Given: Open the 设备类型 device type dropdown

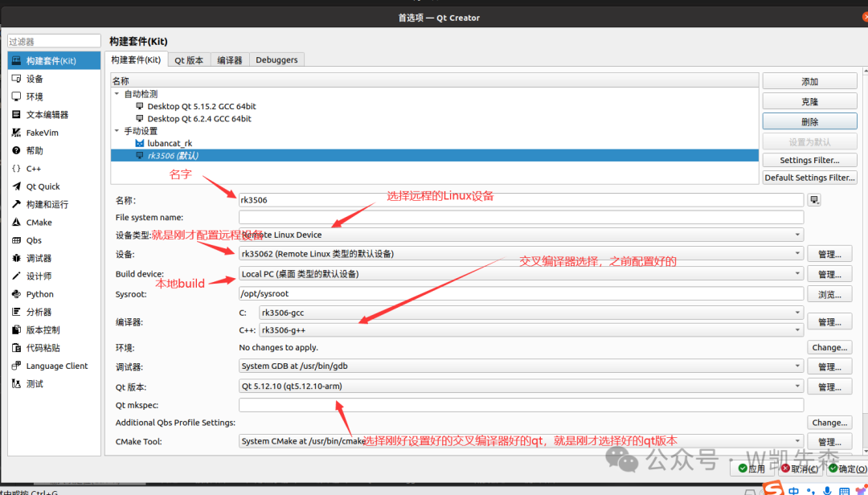Looking at the screenshot, I should 521,235.
